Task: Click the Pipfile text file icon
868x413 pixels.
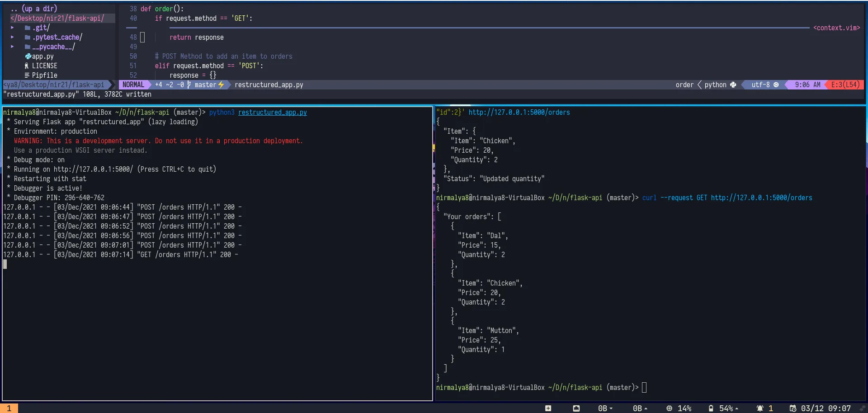Action: [27, 75]
